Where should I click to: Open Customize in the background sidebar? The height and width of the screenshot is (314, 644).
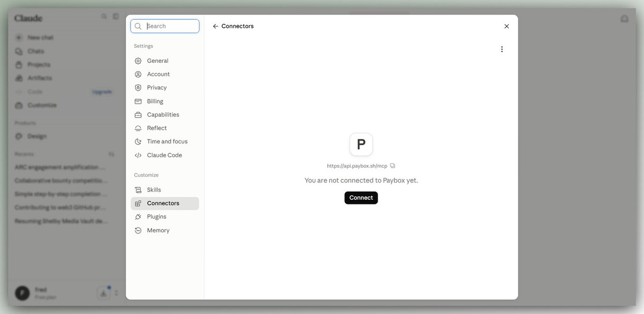tap(42, 106)
